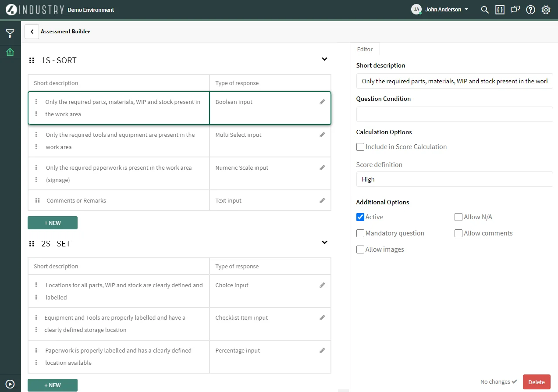
Task: Open the settings gear icon
Action: [x=546, y=10]
